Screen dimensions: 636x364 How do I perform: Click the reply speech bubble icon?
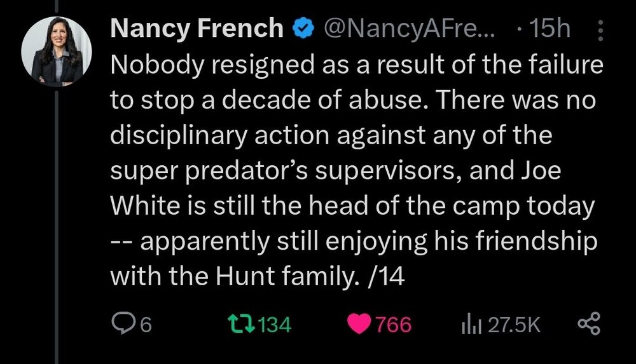click(x=121, y=325)
